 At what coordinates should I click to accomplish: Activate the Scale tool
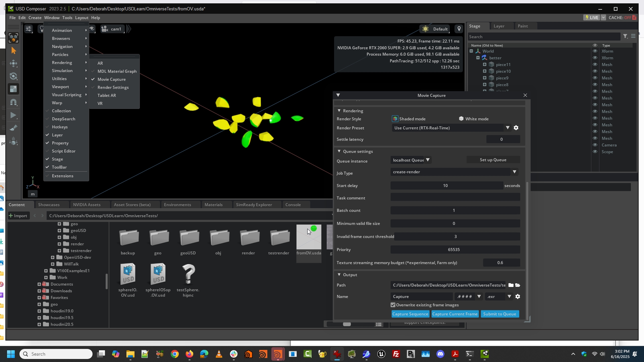13,89
